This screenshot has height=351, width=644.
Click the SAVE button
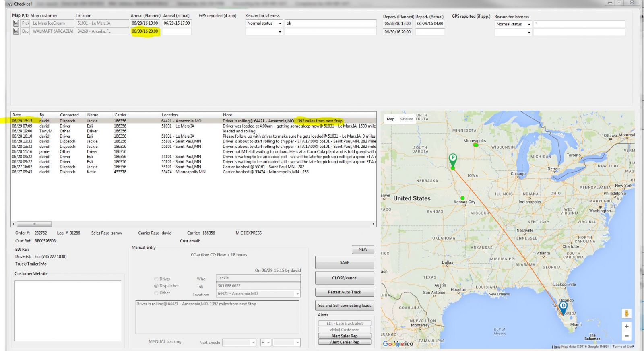345,263
